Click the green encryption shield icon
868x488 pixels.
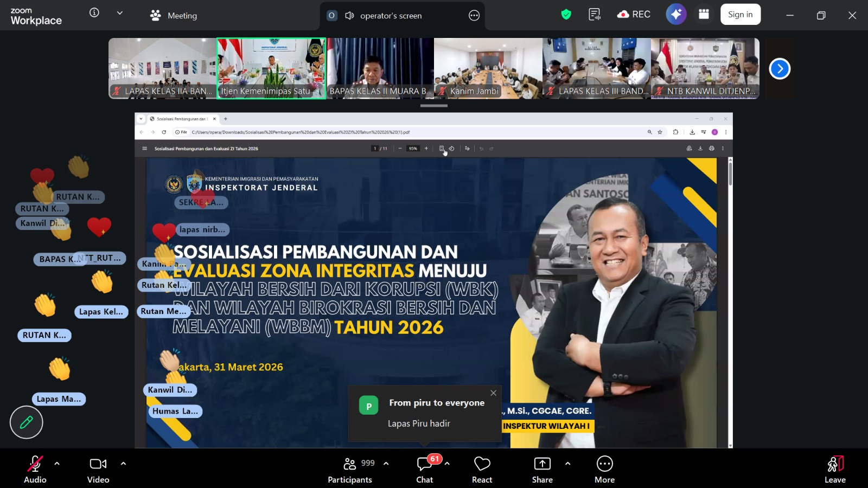coord(566,15)
